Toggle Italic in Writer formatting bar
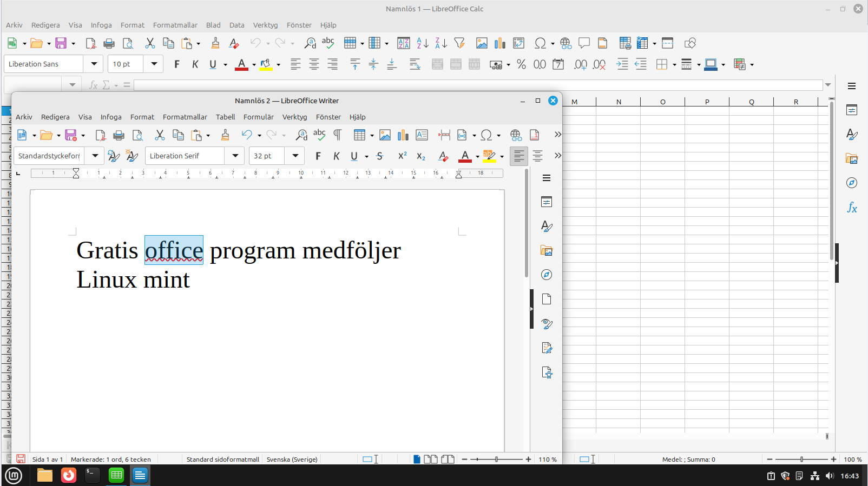Viewport: 868px width, 486px height. 337,156
